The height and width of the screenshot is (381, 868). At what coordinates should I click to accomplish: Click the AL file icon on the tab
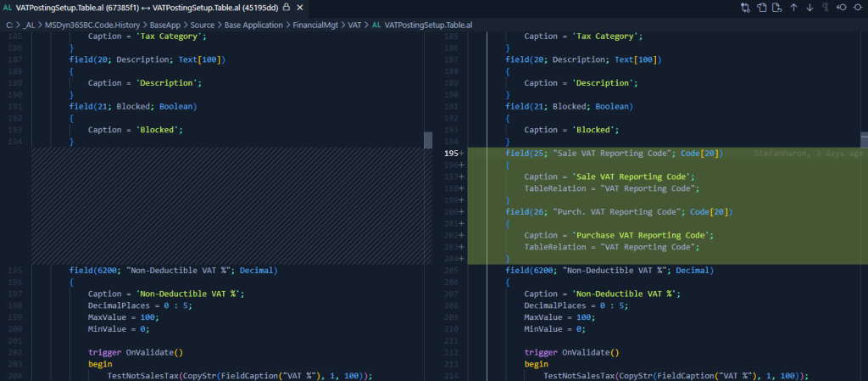click(7, 7)
